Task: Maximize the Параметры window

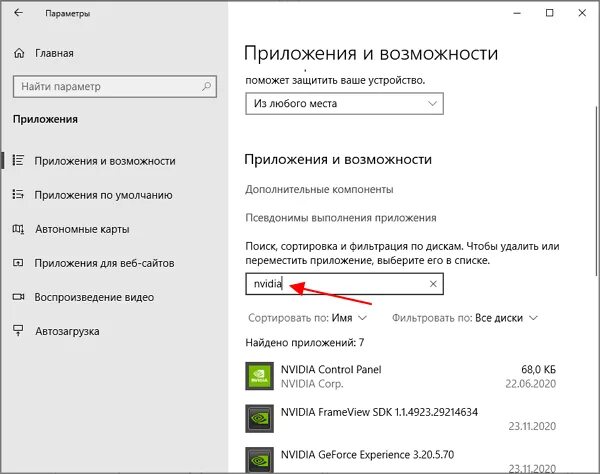Action: coord(549,13)
